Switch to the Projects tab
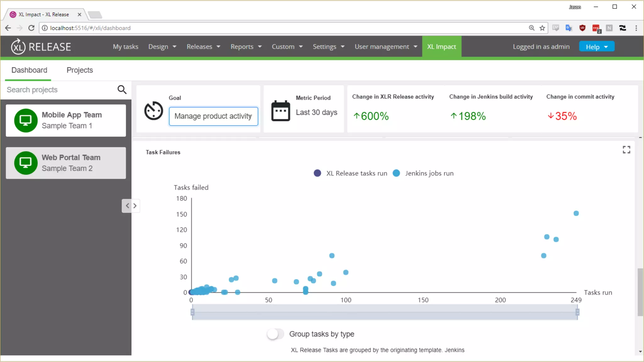The width and height of the screenshot is (644, 362). pos(80,70)
